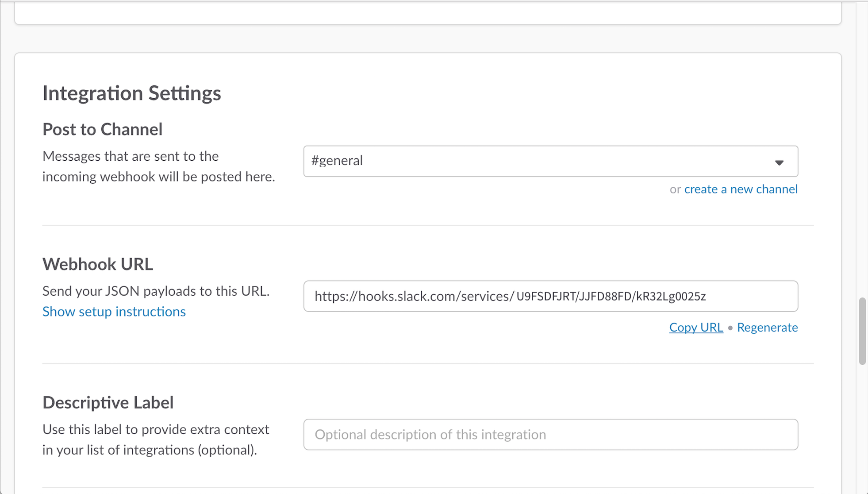This screenshot has height=494, width=868.
Task: Click the create a new channel link
Action: point(741,189)
